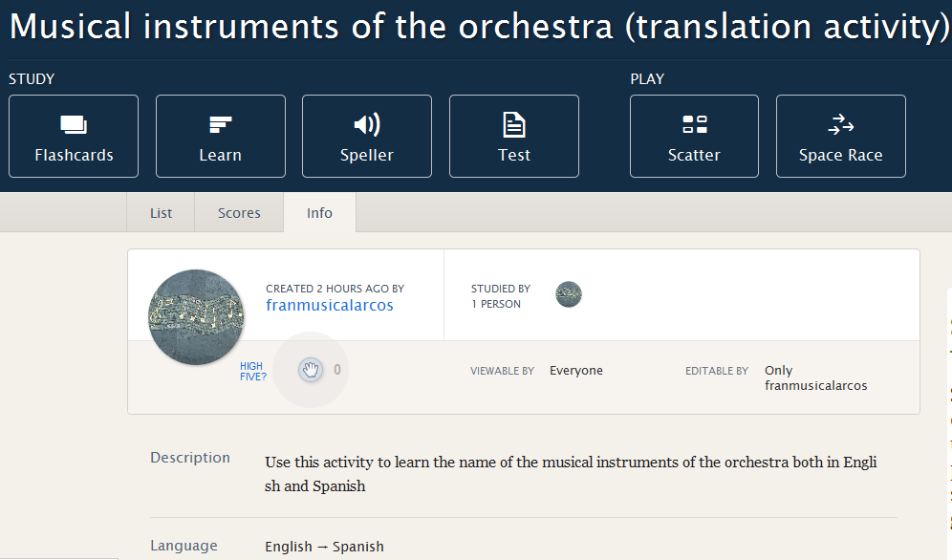The width and height of the screenshot is (952, 560).
Task: Click the Learn mode bars icon
Action: [220, 125]
